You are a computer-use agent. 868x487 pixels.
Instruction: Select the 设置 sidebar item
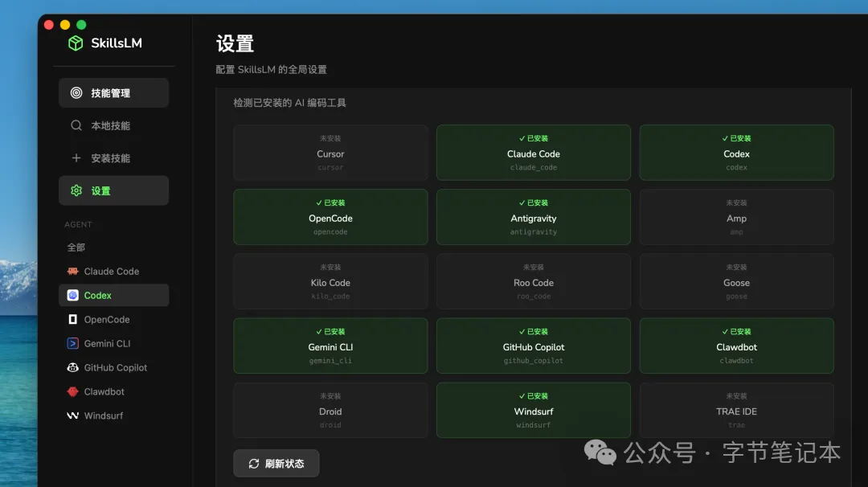113,190
